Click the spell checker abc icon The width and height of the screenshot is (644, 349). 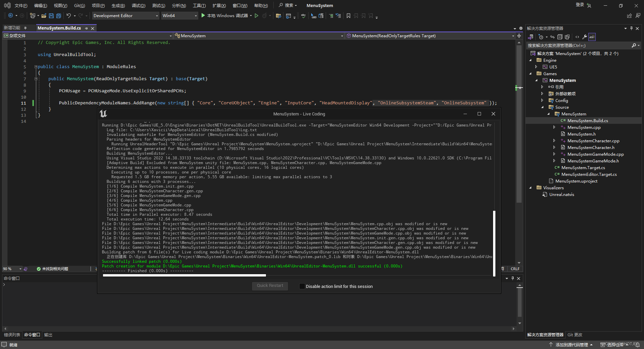(x=303, y=16)
